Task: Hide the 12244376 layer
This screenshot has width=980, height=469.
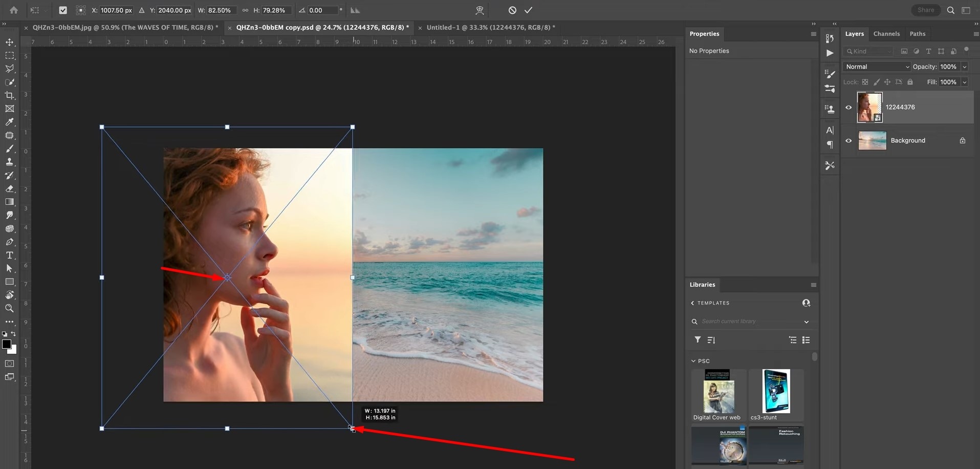Action: point(848,108)
